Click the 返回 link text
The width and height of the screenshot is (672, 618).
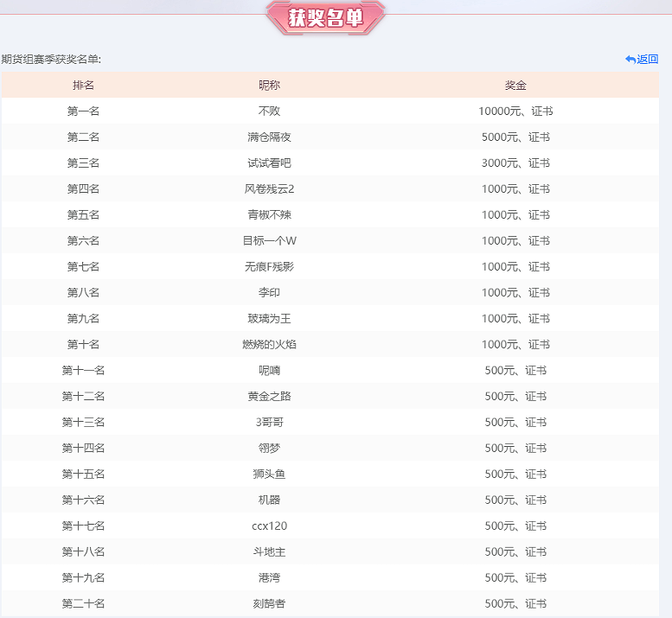(x=648, y=59)
